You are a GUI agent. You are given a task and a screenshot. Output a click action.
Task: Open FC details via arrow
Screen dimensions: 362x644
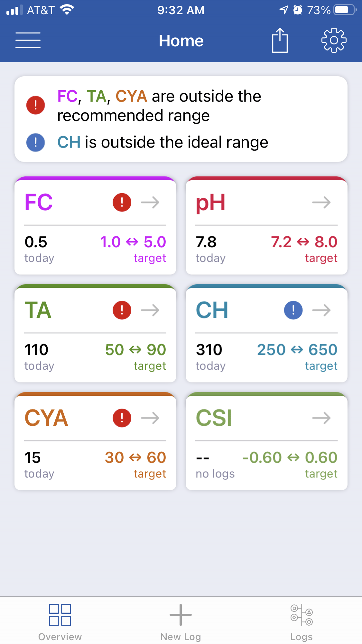pyautogui.click(x=150, y=203)
